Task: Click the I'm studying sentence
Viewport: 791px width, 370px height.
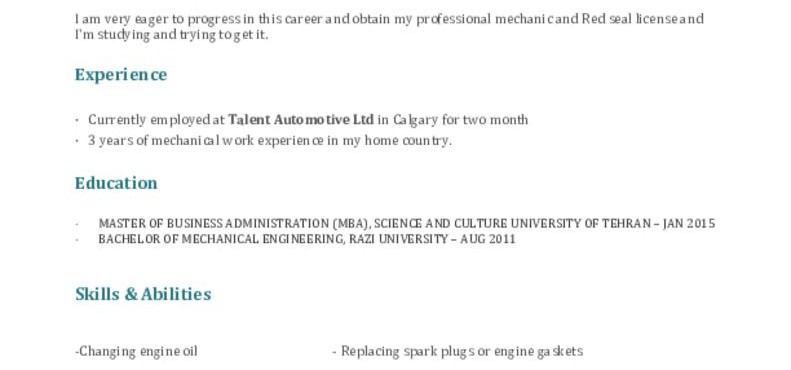Action: click(x=172, y=35)
